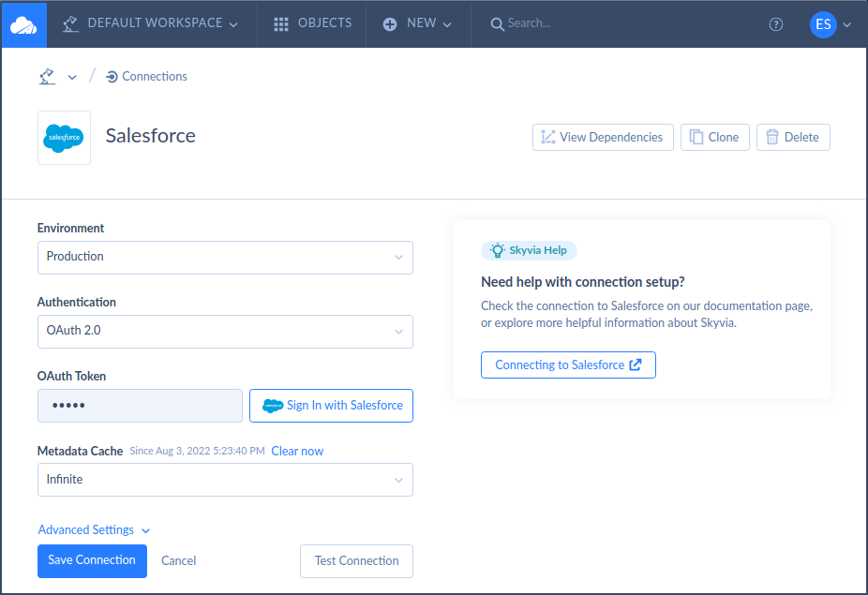Click the magnifier search icon

pyautogui.click(x=497, y=24)
